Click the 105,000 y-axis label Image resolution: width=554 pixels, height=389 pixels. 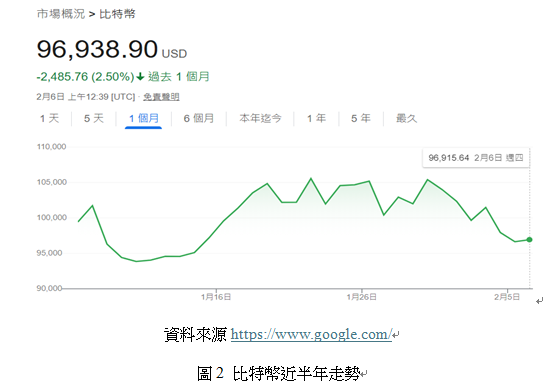[x=52, y=182]
